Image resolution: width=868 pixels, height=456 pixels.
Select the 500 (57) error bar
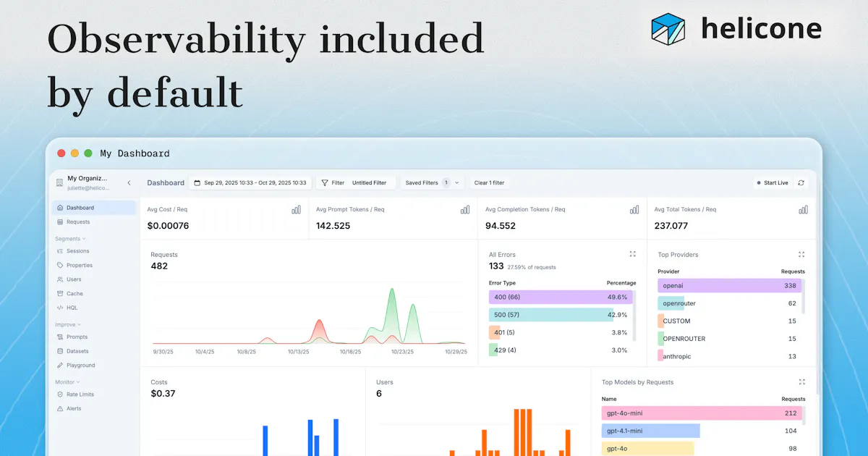[561, 315]
